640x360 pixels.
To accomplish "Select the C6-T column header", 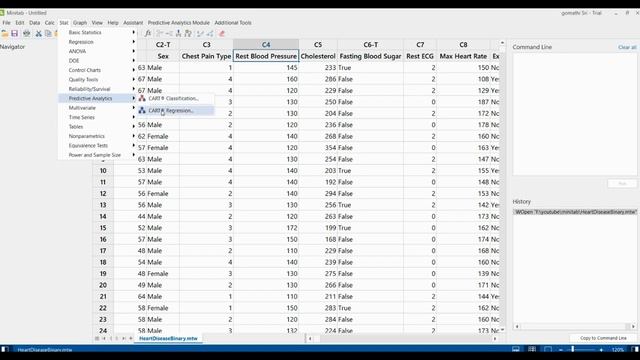I will (x=371, y=44).
